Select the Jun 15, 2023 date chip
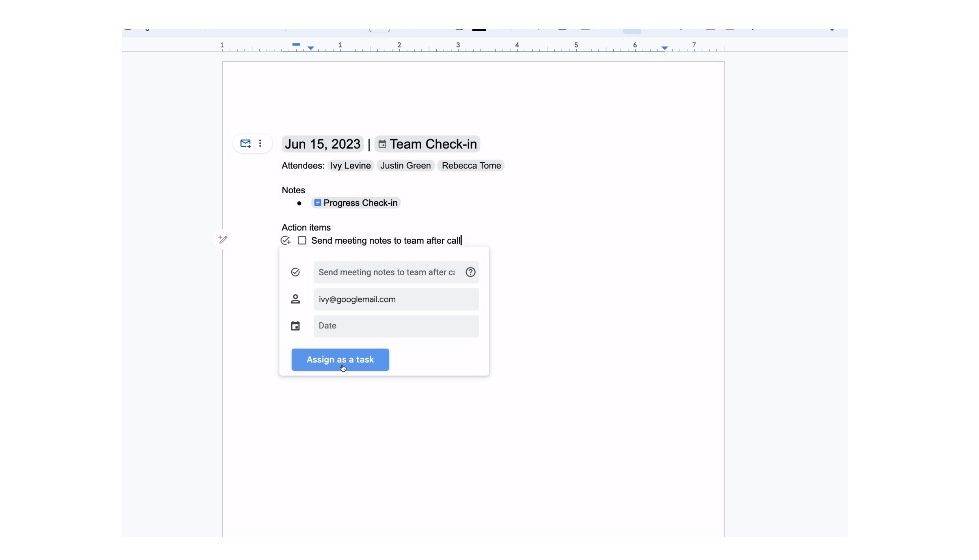The image size is (979, 560). [x=322, y=144]
